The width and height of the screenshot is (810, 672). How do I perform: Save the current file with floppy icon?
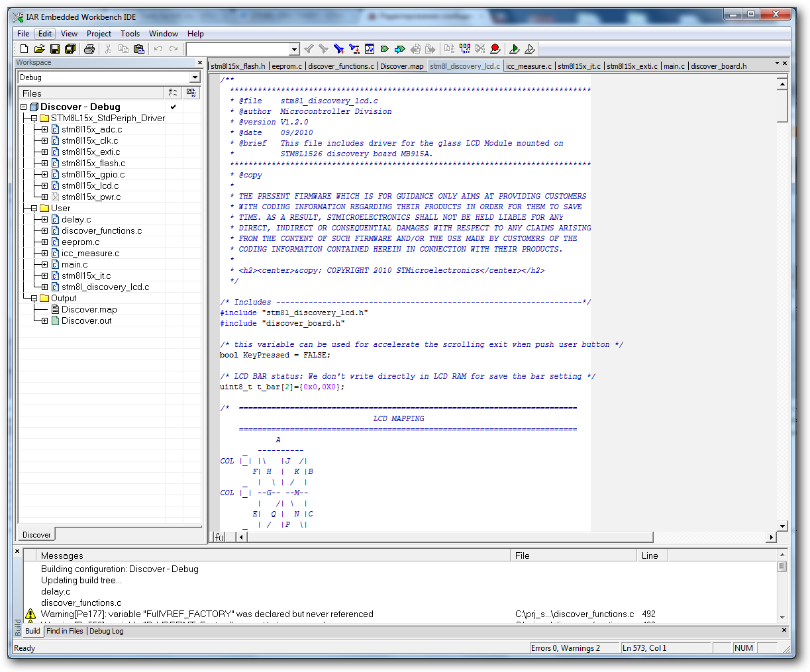click(x=55, y=49)
